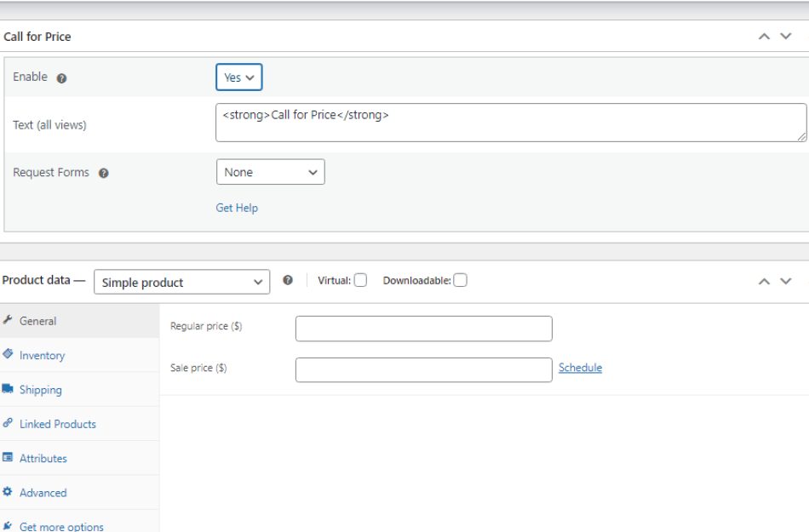Image resolution: width=809 pixels, height=532 pixels.
Task: Change product type via Simple product dropdown
Action: tap(181, 282)
